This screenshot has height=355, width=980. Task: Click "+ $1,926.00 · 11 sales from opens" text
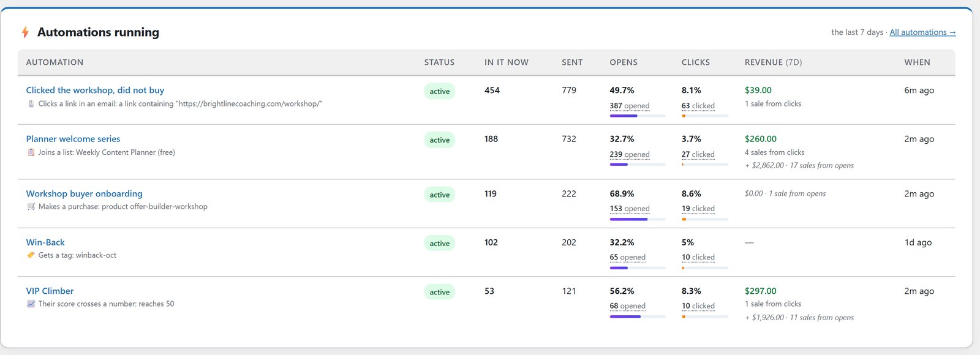[x=799, y=318]
